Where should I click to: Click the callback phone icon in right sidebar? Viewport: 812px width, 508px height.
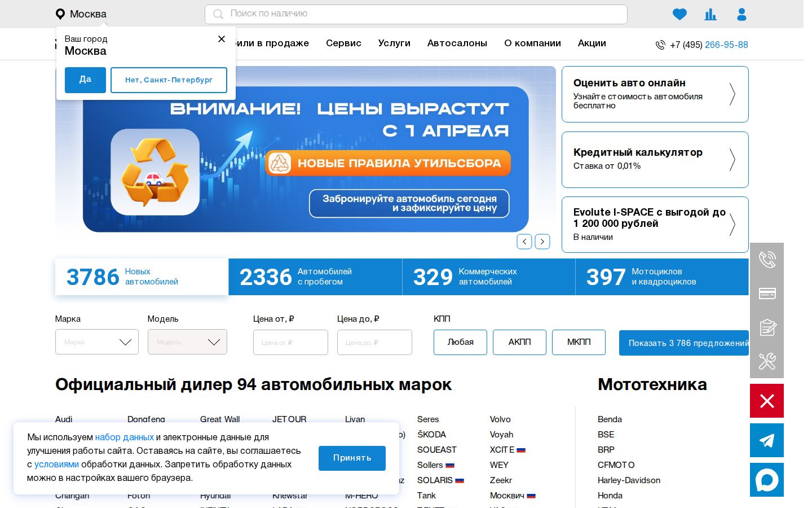pos(767,260)
